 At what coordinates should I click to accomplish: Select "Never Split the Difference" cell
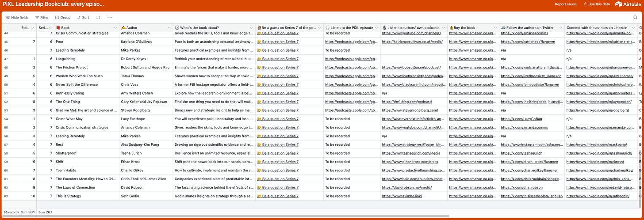click(x=87, y=85)
